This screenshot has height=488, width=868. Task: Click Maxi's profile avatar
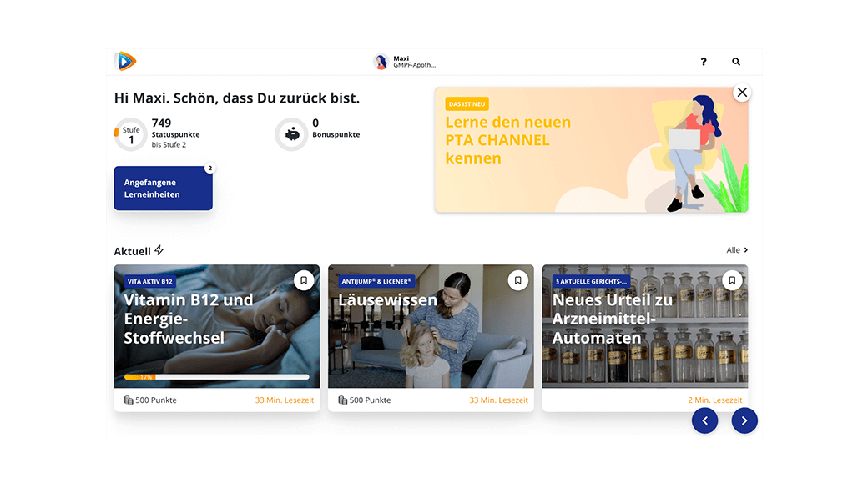[x=381, y=62]
